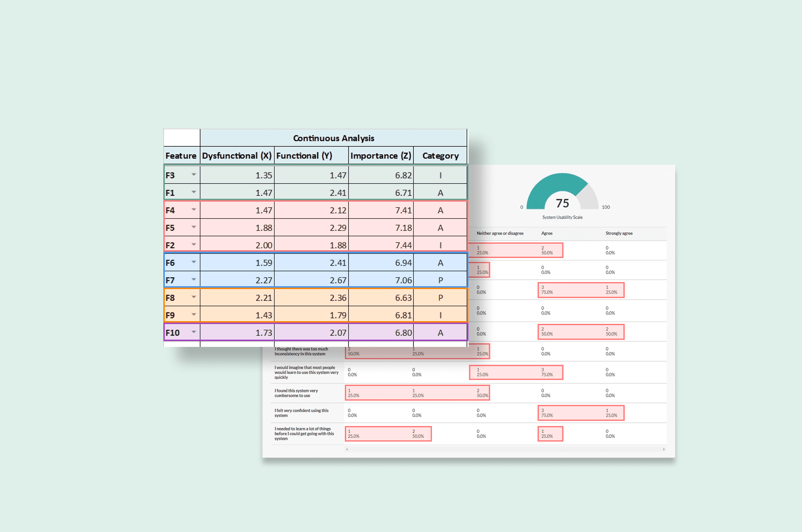Expand the F1 row dropdown arrow
This screenshot has width=802, height=532.
point(194,192)
